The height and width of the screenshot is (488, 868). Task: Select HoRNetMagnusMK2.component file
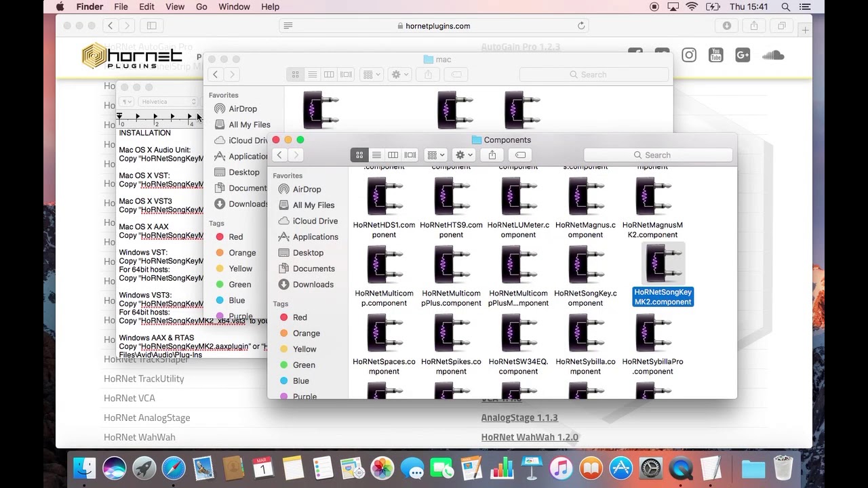[652, 207]
